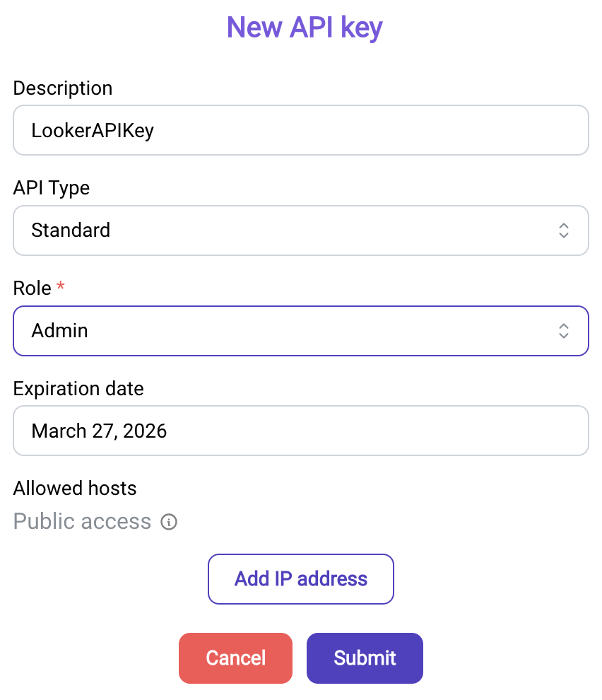Click the Add IP address button
The image size is (602, 700).
pos(301,579)
